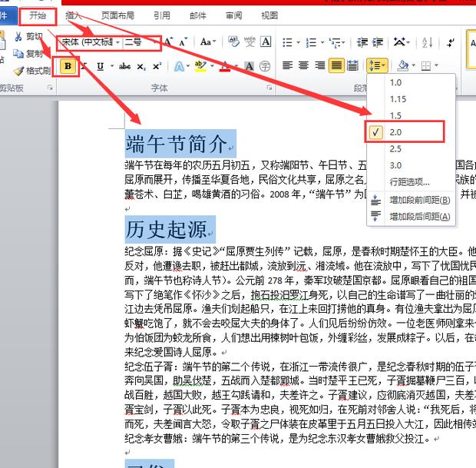
Task: Copy selection with 复制
Action: point(29,54)
